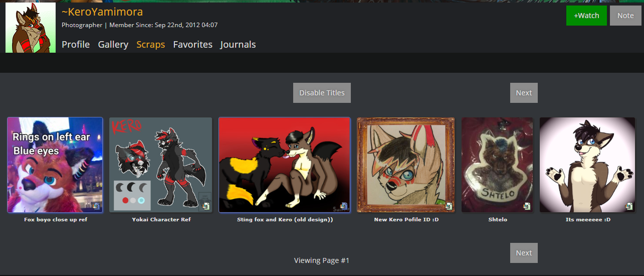This screenshot has width=644, height=276.
Task: Open the Profile tab
Action: (x=76, y=45)
